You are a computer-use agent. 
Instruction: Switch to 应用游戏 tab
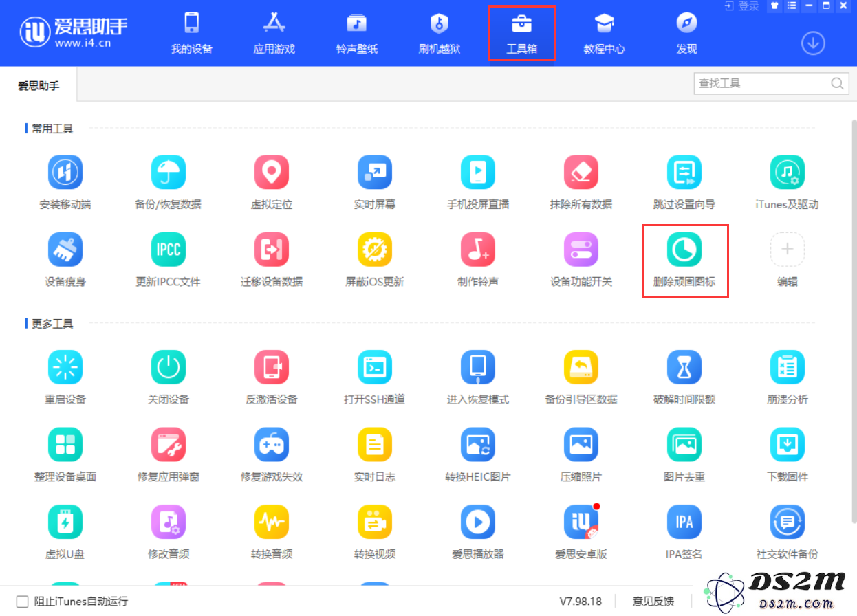click(x=274, y=33)
